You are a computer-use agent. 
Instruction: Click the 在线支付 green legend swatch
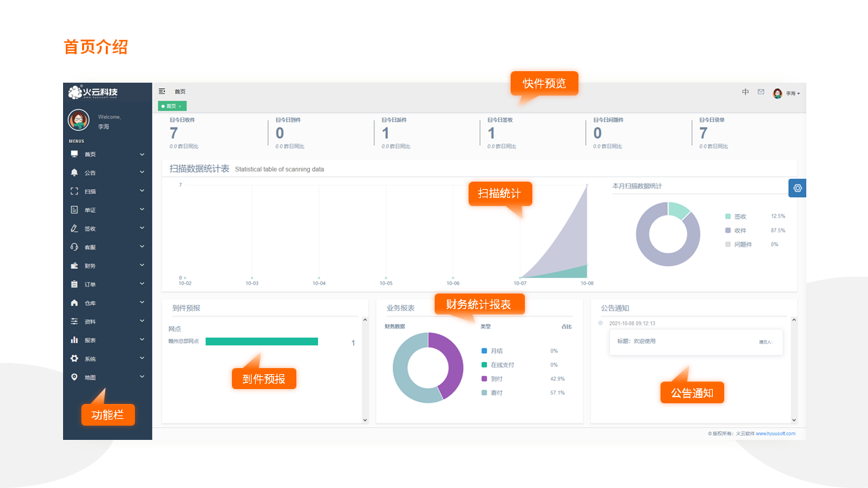coord(484,365)
